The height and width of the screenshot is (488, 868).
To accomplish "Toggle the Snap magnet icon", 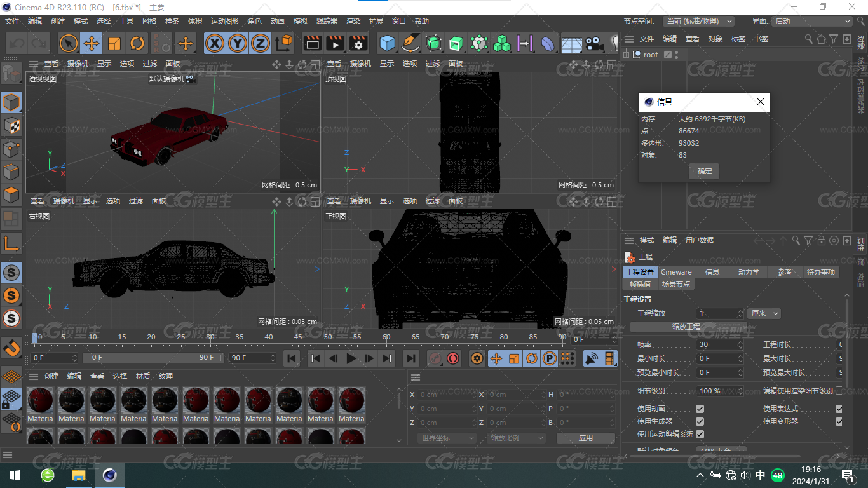I will (x=11, y=348).
